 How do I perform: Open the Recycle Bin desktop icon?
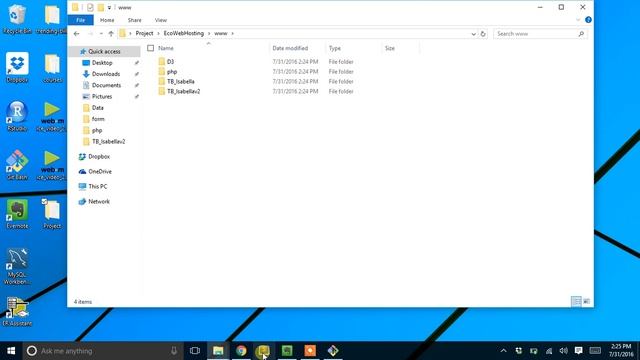coord(17,19)
